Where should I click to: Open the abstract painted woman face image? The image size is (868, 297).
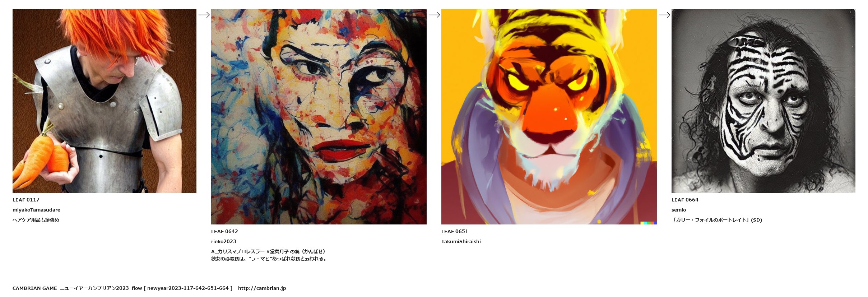pyautogui.click(x=319, y=117)
